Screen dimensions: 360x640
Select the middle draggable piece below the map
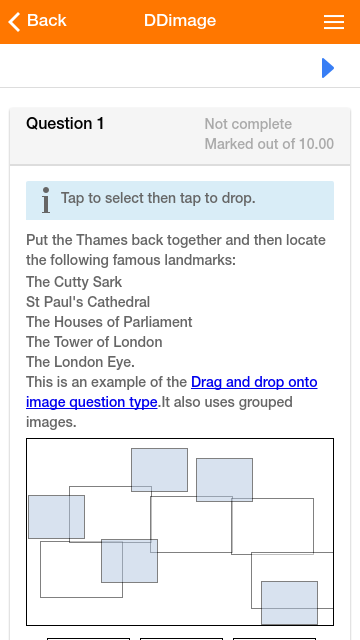[x=181, y=639]
